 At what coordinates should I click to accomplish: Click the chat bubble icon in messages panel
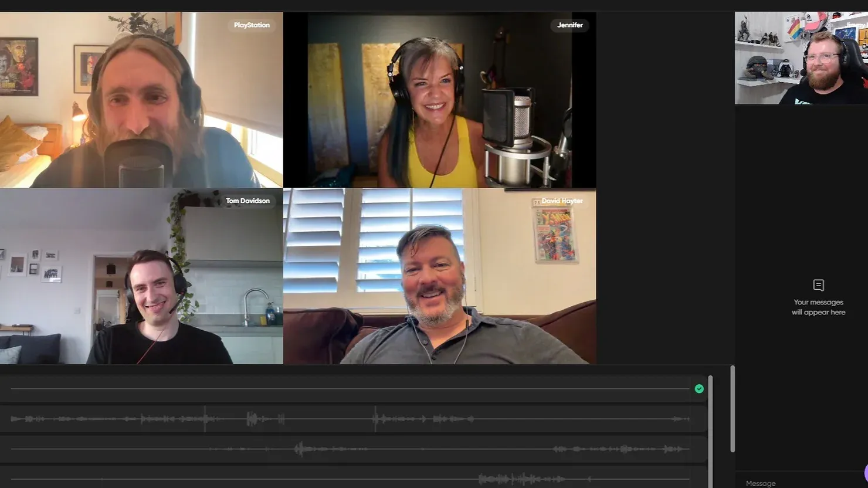(x=818, y=285)
